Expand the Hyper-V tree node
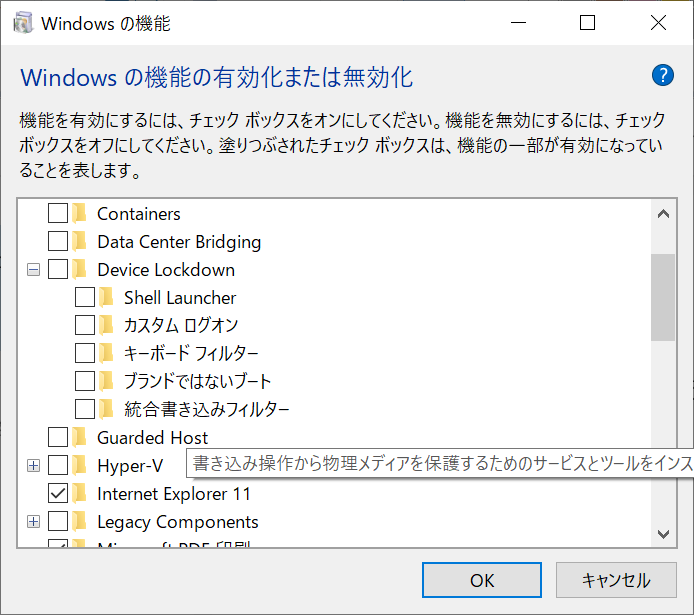 pyautogui.click(x=34, y=465)
